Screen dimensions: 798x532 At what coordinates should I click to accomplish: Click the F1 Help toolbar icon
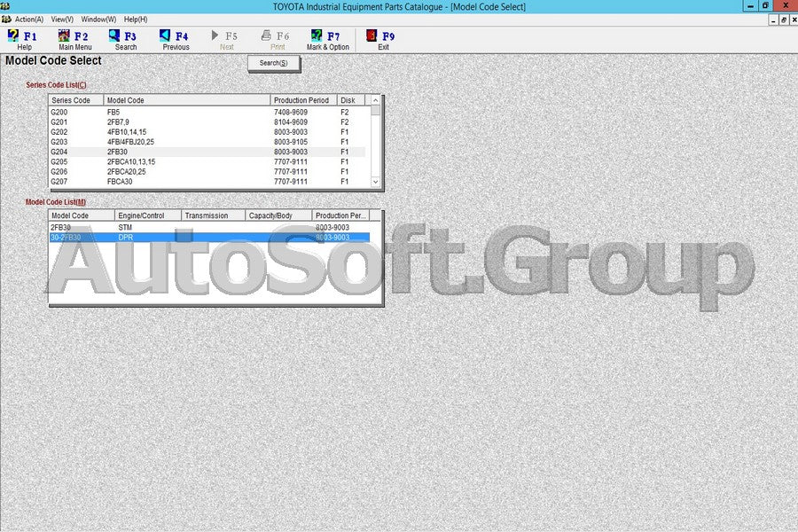[14, 36]
